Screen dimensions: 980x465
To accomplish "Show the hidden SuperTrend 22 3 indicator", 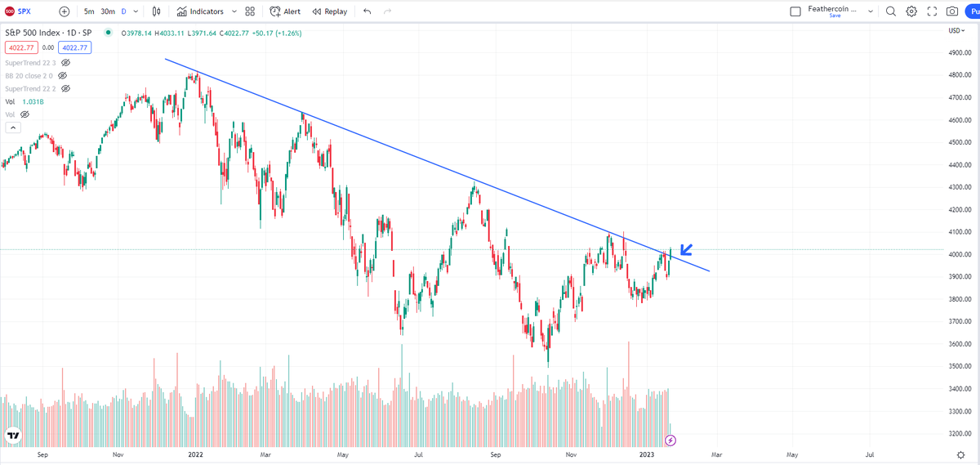I will click(66, 62).
